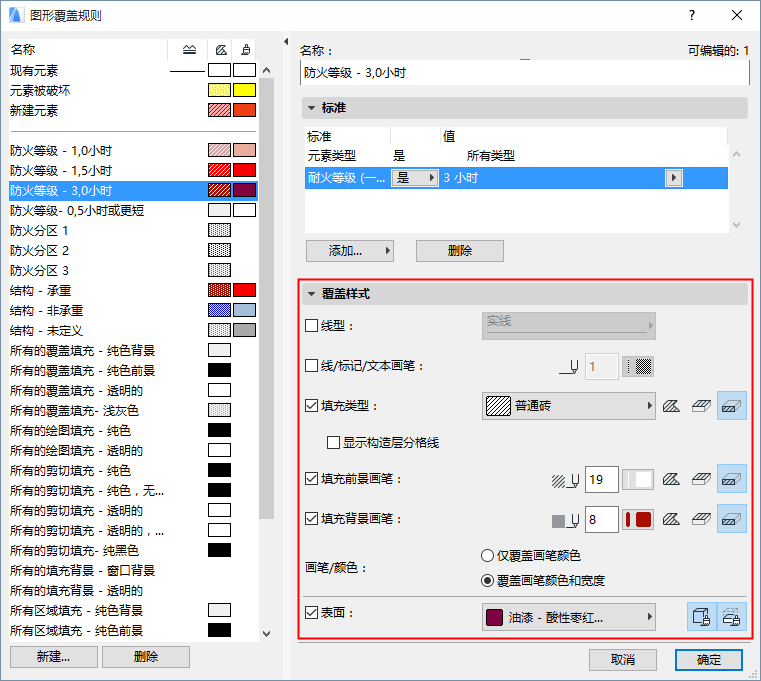Click fill pattern preview of 防火分区 3

pyautogui.click(x=219, y=270)
